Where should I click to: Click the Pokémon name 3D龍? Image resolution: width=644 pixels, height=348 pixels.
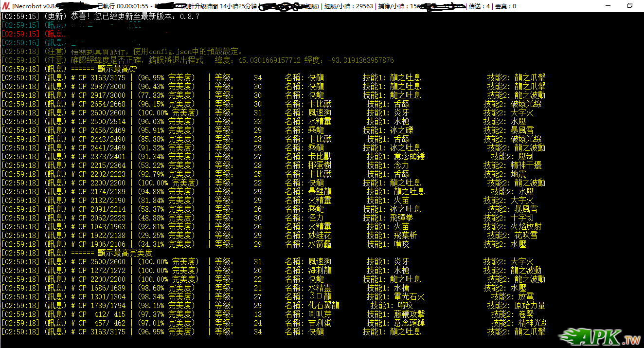320,296
